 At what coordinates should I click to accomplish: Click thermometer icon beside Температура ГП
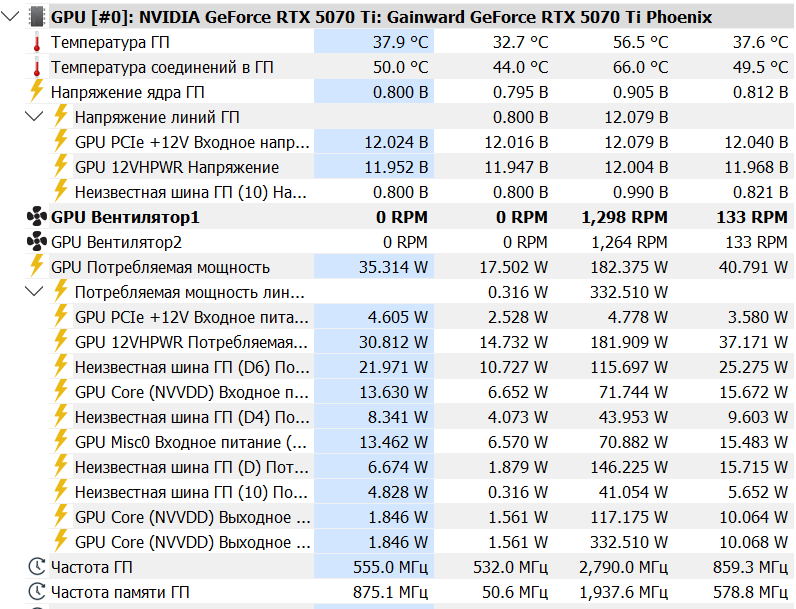pyautogui.click(x=37, y=42)
